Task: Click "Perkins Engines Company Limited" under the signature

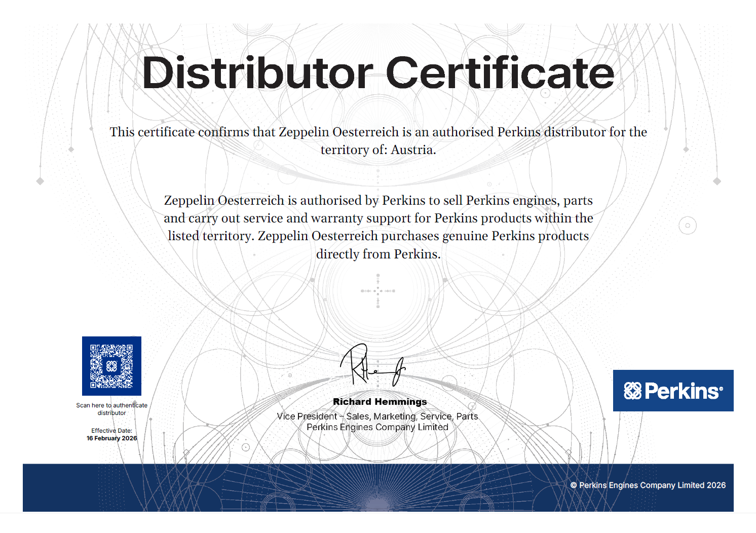Action: coord(377,427)
